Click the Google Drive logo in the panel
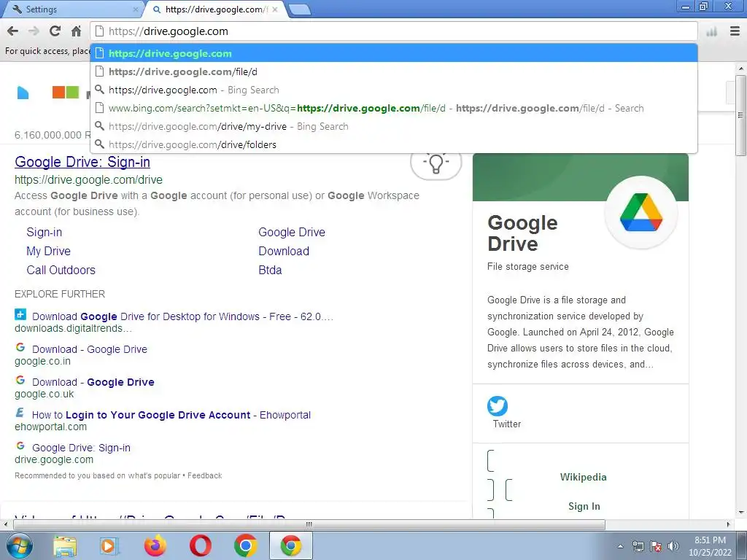Viewport: 747px width, 560px height. pos(641,212)
